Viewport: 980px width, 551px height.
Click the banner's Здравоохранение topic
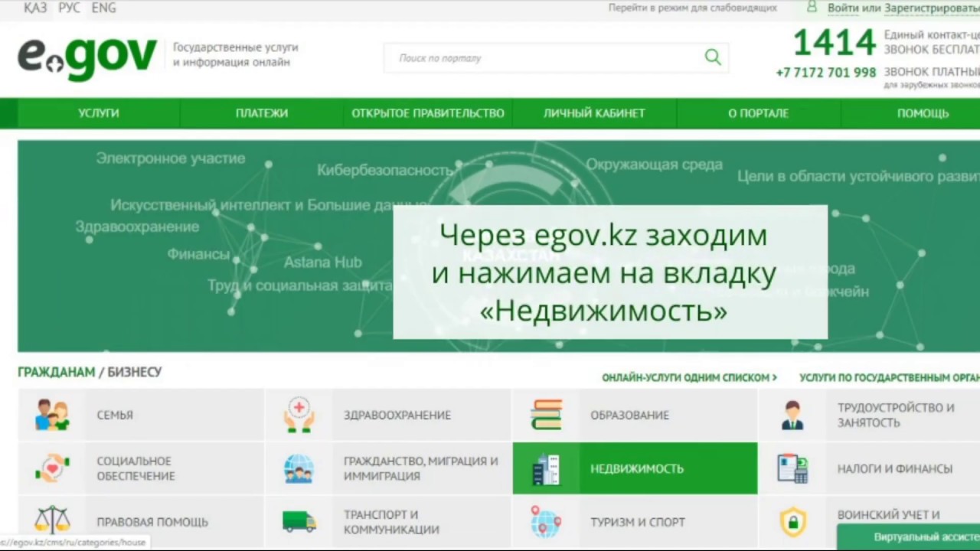(x=137, y=227)
